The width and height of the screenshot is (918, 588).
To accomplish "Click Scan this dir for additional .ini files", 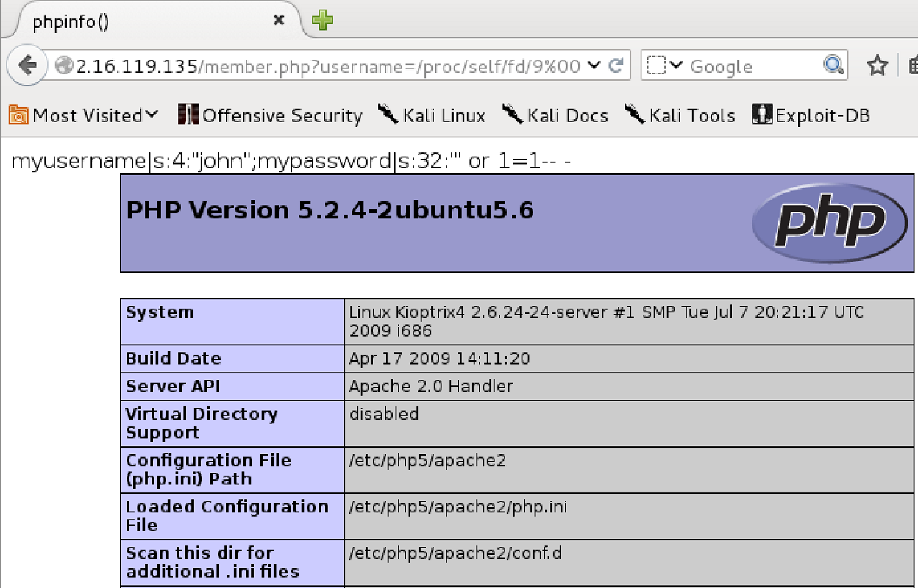I will coord(213,562).
